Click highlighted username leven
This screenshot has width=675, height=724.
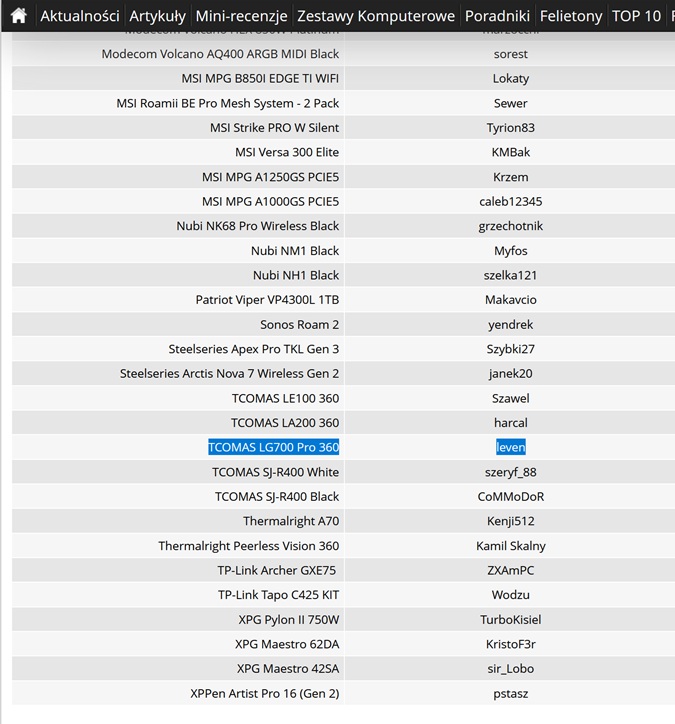pyautogui.click(x=511, y=447)
